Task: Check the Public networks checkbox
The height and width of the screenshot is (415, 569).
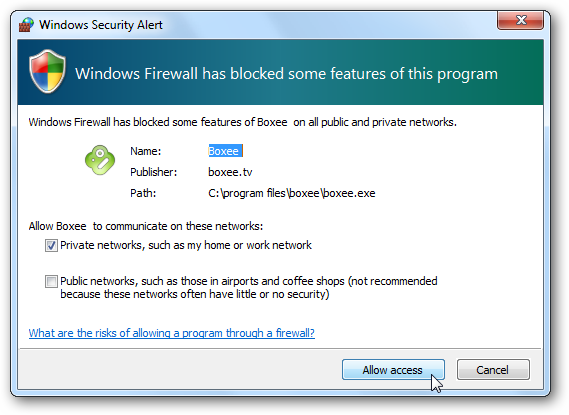Action: [x=51, y=281]
